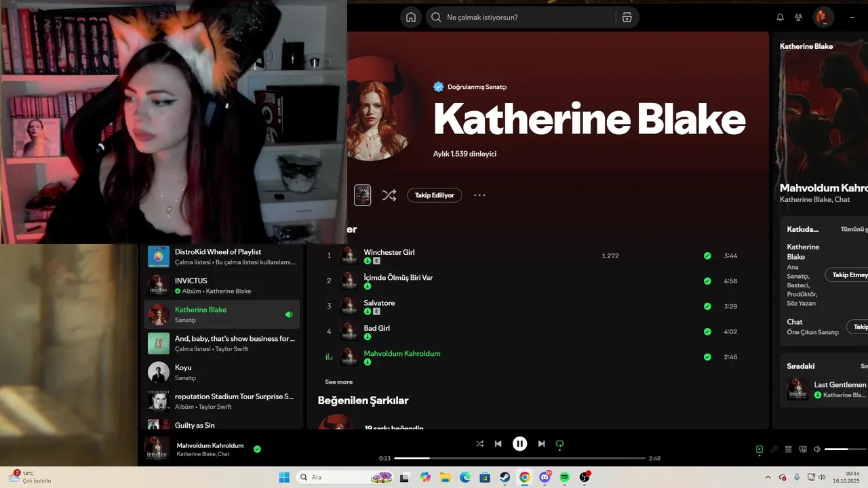Image resolution: width=868 pixels, height=488 pixels.
Task: Open the Browse icon inside the search bar
Action: tap(627, 18)
